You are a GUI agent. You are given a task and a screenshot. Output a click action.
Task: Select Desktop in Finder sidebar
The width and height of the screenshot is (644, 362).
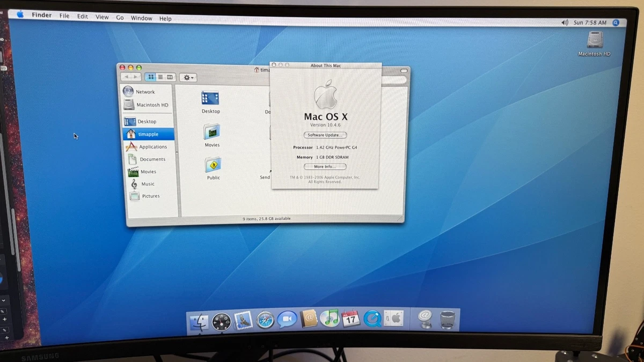click(x=148, y=121)
